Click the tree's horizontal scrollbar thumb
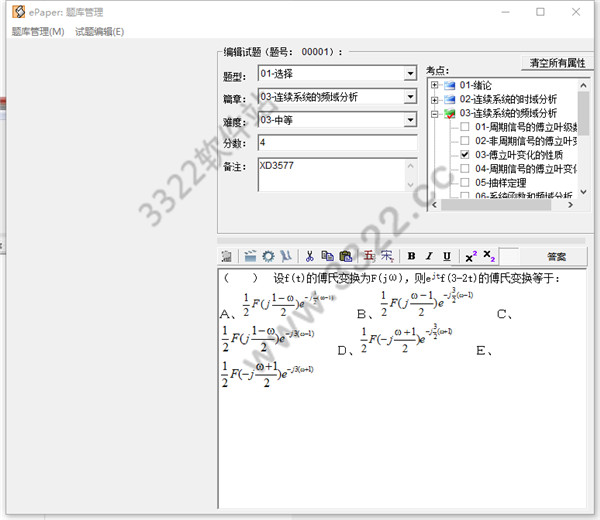The height and width of the screenshot is (520, 600). pyautogui.click(x=496, y=205)
